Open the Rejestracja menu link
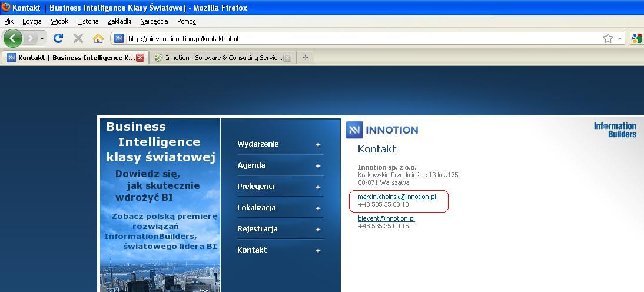This screenshot has width=644, height=292. coord(257,229)
